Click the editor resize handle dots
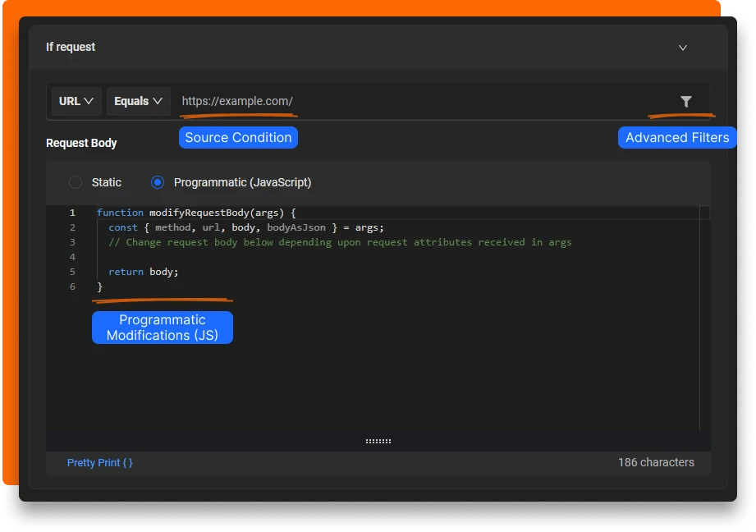Image resolution: width=756 pixels, height=532 pixels. (378, 441)
